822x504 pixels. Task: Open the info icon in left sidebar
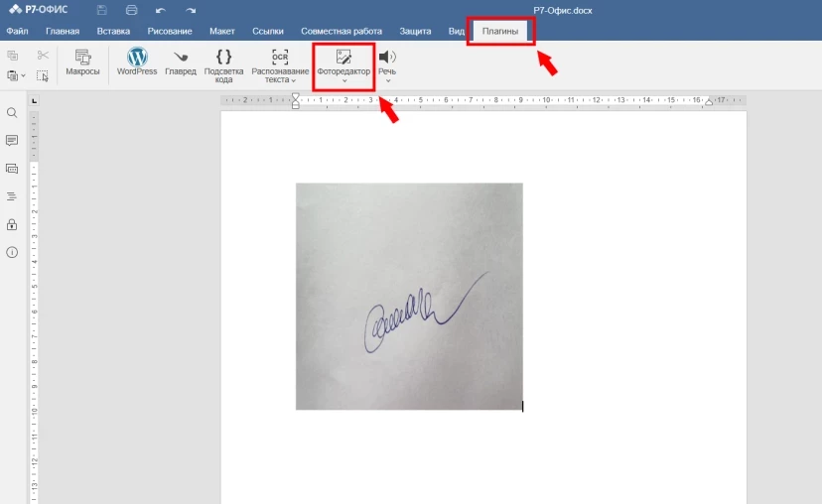[x=12, y=252]
